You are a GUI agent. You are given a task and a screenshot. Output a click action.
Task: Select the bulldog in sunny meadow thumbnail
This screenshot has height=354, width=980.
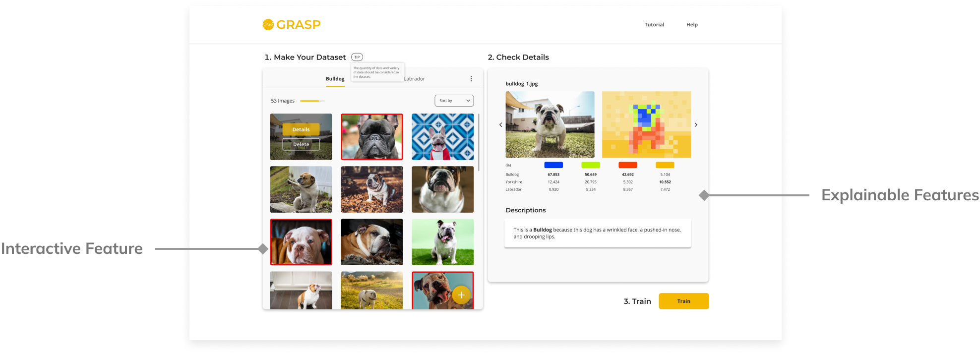click(x=372, y=291)
